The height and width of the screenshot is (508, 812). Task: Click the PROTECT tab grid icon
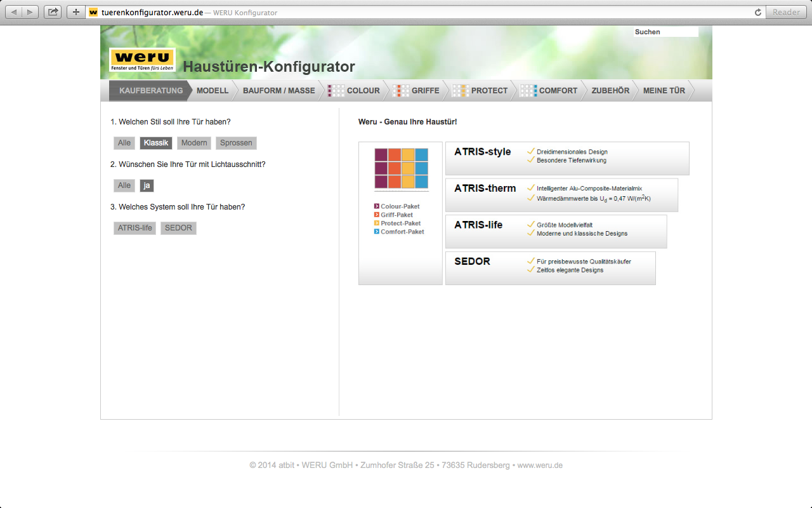(x=461, y=91)
